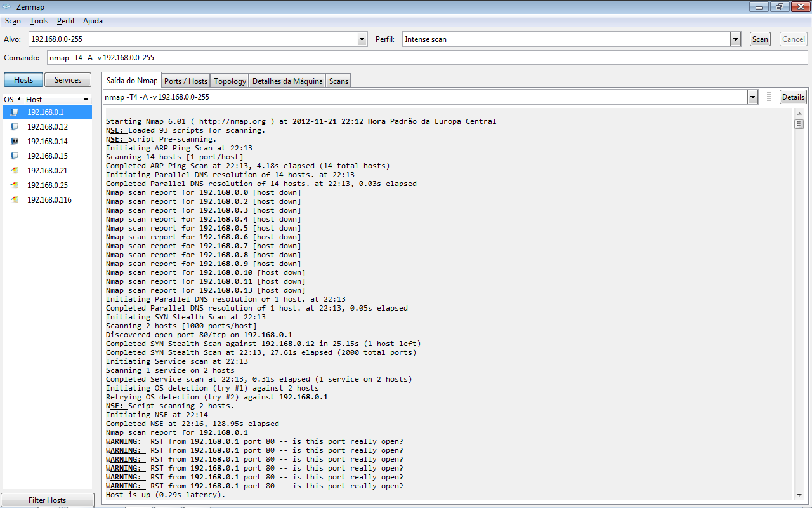Show the Hosts list view
Screen dimensions: 812x508
point(23,80)
